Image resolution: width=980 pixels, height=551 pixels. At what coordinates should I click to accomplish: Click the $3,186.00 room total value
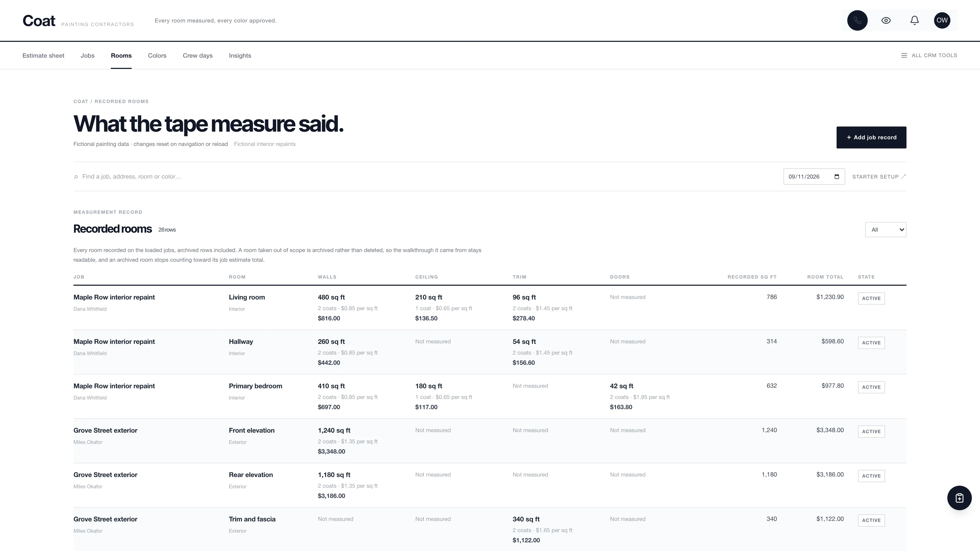pyautogui.click(x=830, y=474)
